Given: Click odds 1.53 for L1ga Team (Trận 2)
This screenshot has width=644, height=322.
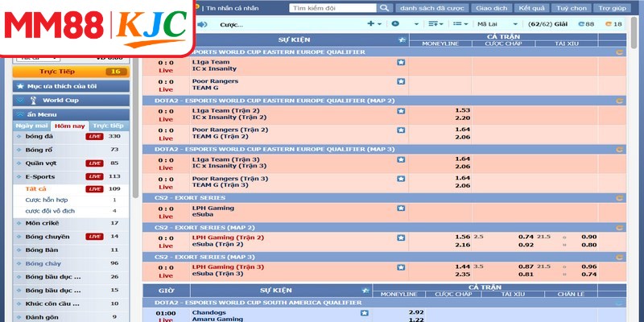Looking at the screenshot, I should (462, 110).
